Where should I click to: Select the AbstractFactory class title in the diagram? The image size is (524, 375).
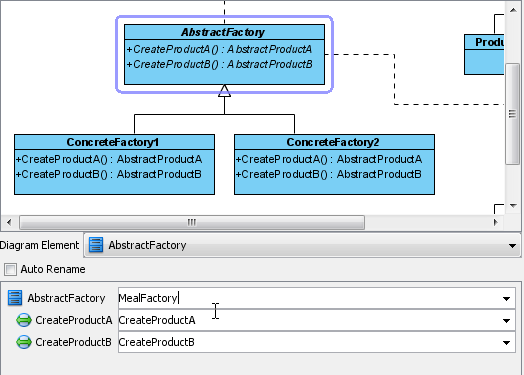point(223,32)
